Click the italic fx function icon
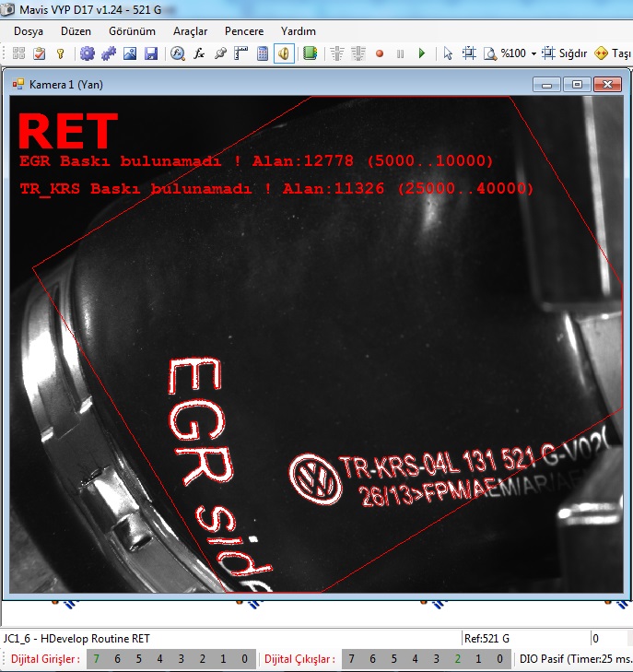Image resolution: width=633 pixels, height=672 pixels. (x=199, y=53)
